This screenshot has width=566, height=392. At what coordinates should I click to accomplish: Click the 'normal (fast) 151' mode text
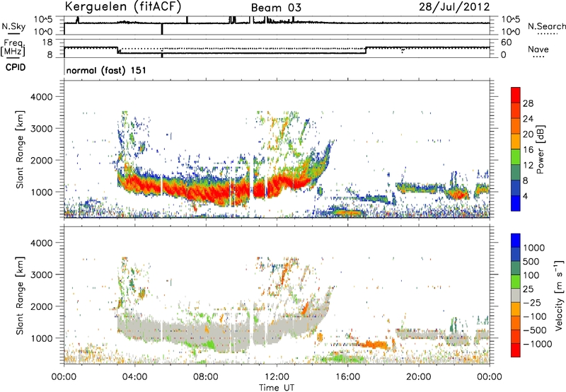(x=107, y=70)
